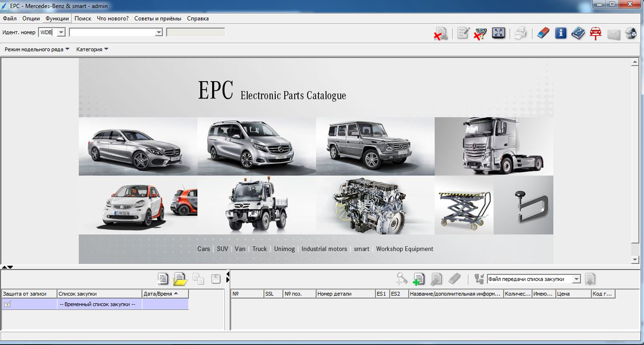Expand the 'Категория' dropdown

click(92, 49)
